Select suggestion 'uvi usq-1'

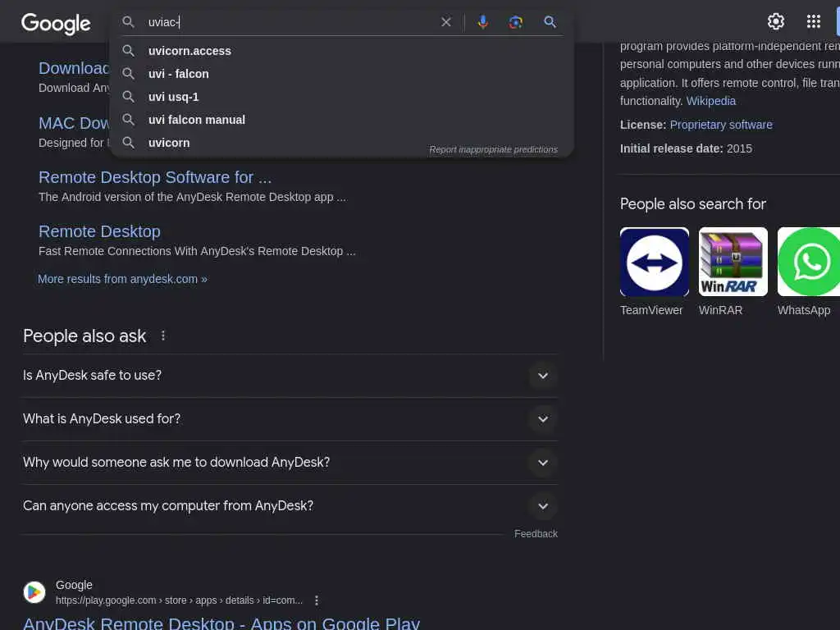(x=342, y=97)
